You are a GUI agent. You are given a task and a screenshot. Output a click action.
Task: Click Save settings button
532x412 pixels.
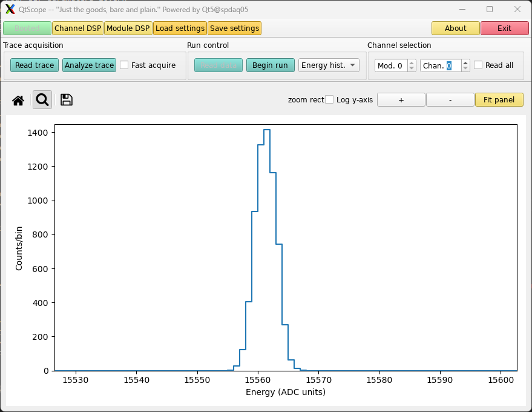point(234,28)
